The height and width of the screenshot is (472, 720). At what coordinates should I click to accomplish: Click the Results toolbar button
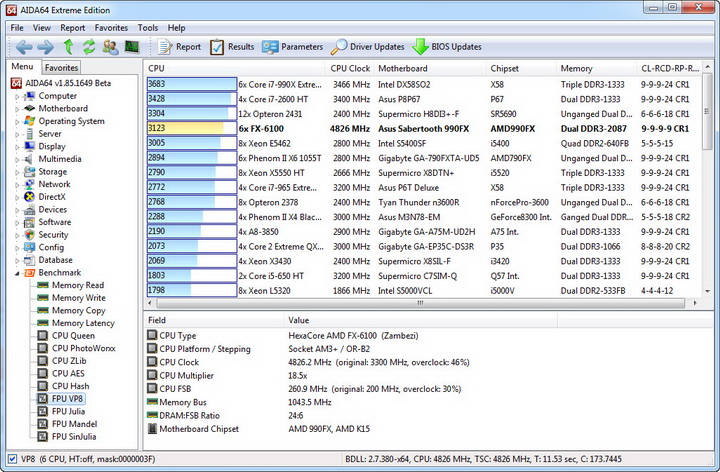pos(232,47)
